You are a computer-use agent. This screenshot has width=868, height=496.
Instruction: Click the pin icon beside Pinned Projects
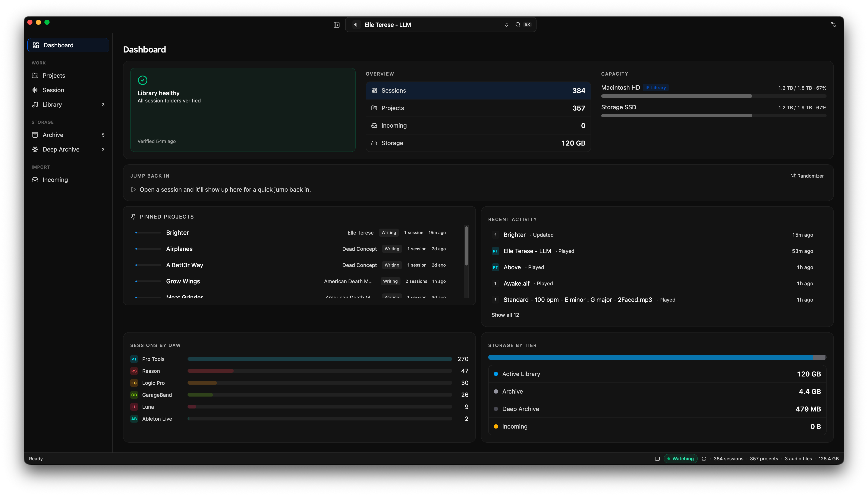tap(133, 217)
